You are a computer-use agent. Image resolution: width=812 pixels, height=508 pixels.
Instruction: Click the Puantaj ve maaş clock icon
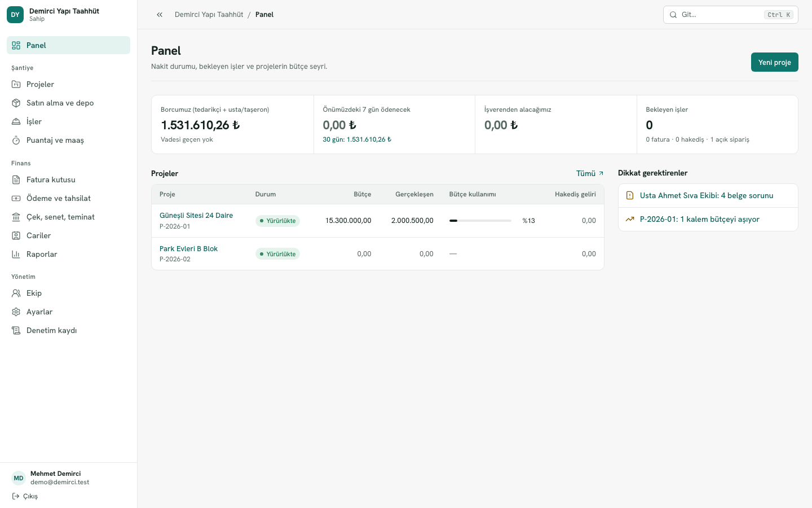tap(16, 140)
